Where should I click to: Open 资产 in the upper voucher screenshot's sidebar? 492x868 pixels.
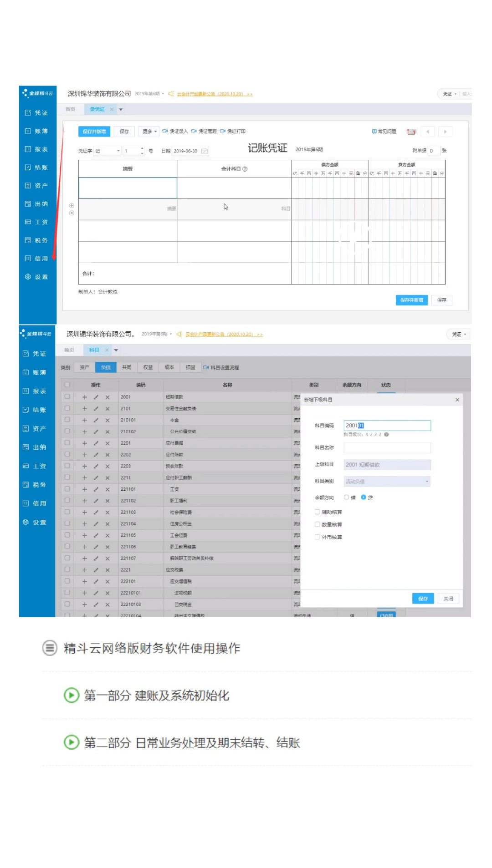coord(36,186)
